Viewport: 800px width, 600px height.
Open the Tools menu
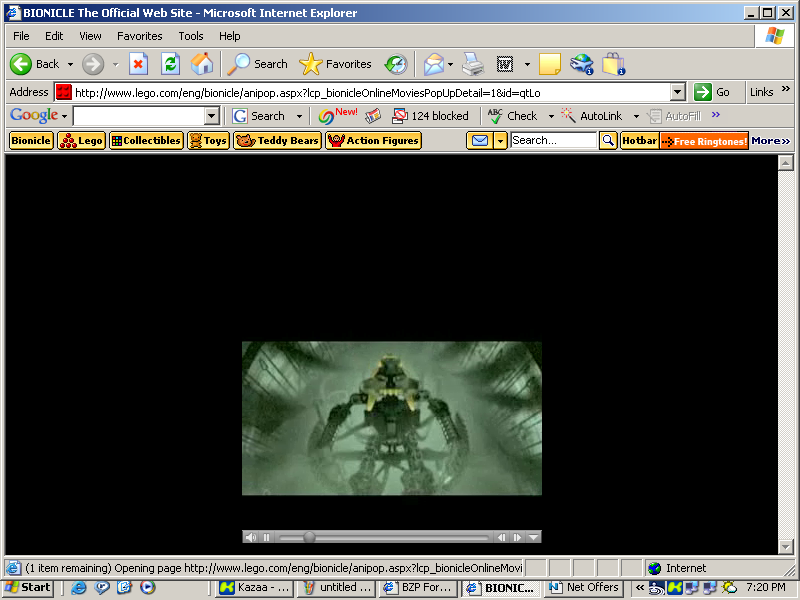(x=190, y=35)
